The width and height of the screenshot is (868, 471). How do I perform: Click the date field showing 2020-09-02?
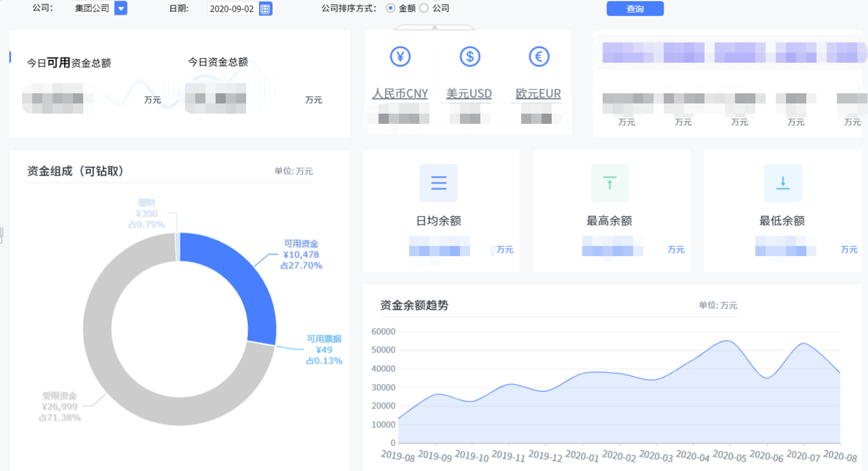[232, 9]
